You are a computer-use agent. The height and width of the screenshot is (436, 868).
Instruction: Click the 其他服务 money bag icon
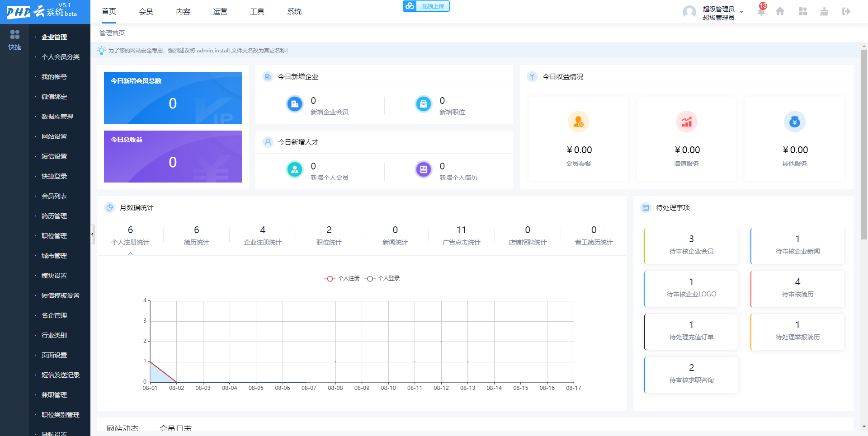[795, 122]
